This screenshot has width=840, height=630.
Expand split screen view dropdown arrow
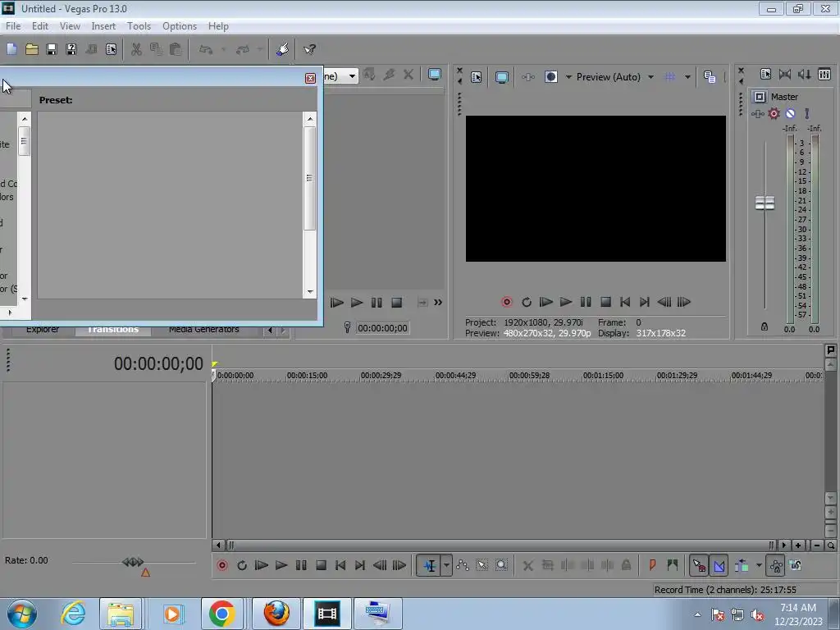[x=568, y=77]
